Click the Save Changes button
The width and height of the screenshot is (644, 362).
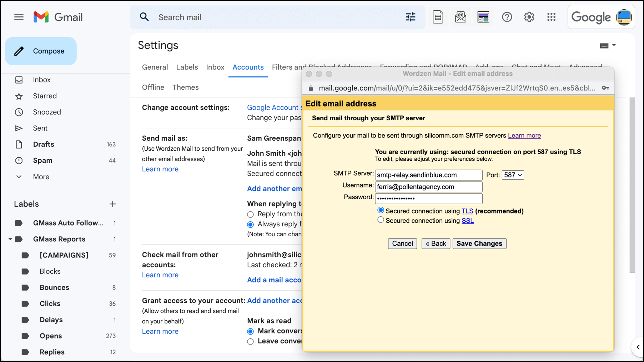coord(479,243)
